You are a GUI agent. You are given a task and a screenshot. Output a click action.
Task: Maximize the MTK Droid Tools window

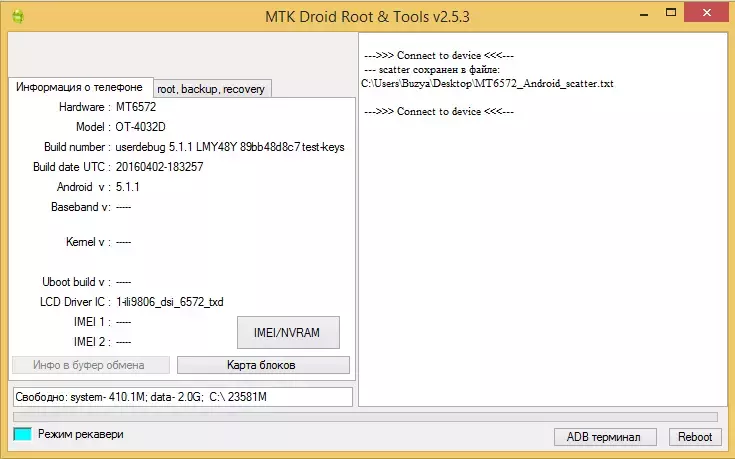(x=671, y=13)
